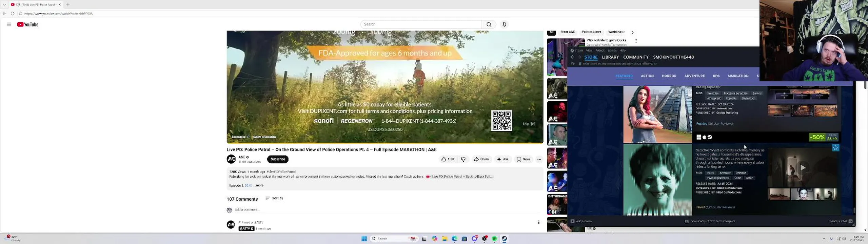Start voice search with the microphone icon

click(504, 24)
